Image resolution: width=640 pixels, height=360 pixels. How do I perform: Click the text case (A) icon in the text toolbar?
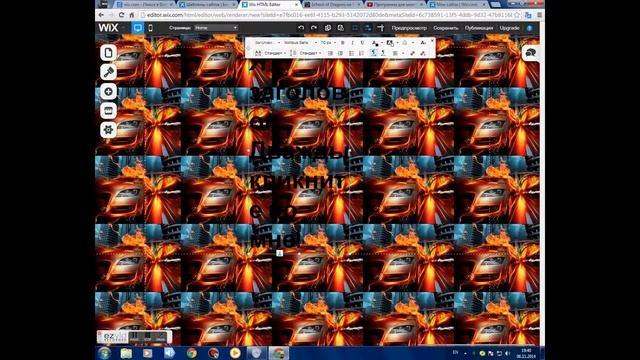point(423,42)
